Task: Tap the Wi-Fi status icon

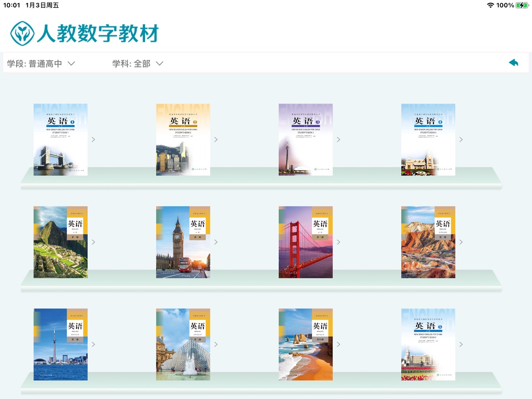Action: 490,5
